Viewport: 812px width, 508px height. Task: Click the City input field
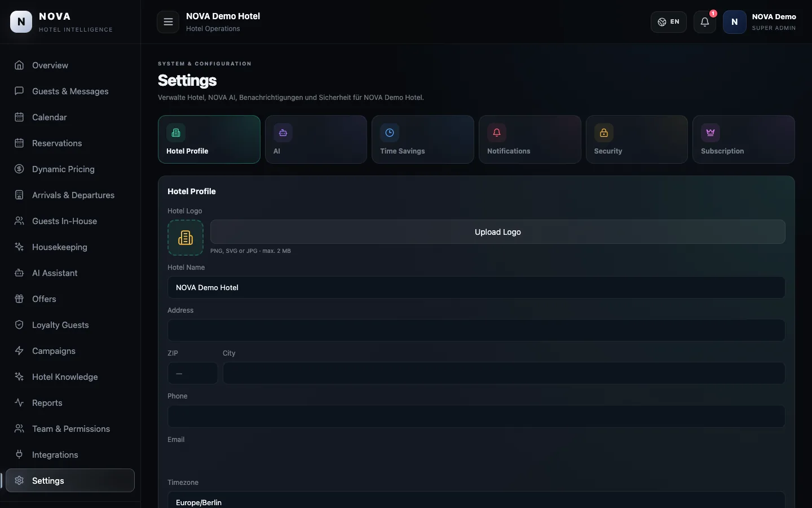[x=504, y=373]
